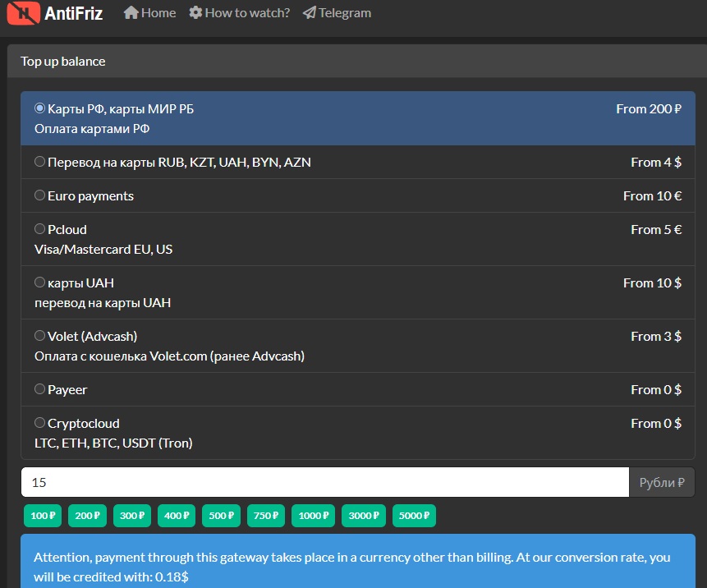Click the Home house icon
This screenshot has width=707, height=588.
point(131,12)
